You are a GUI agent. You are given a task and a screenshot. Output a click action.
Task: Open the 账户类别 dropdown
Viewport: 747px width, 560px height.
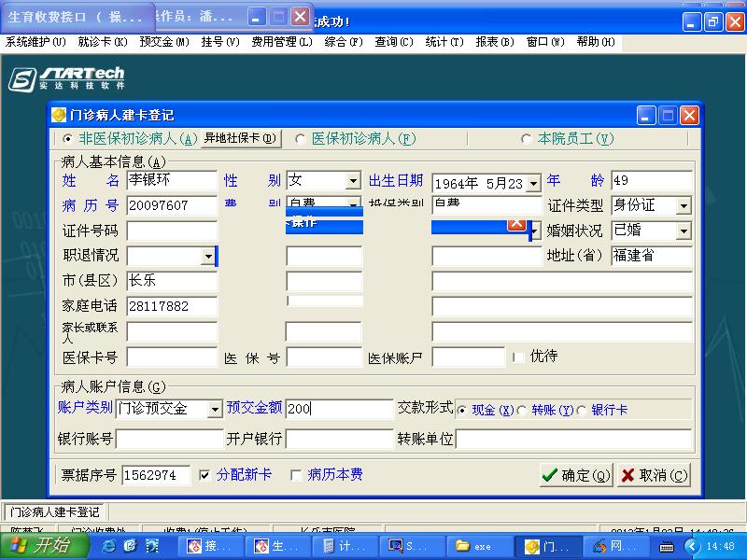coord(216,409)
